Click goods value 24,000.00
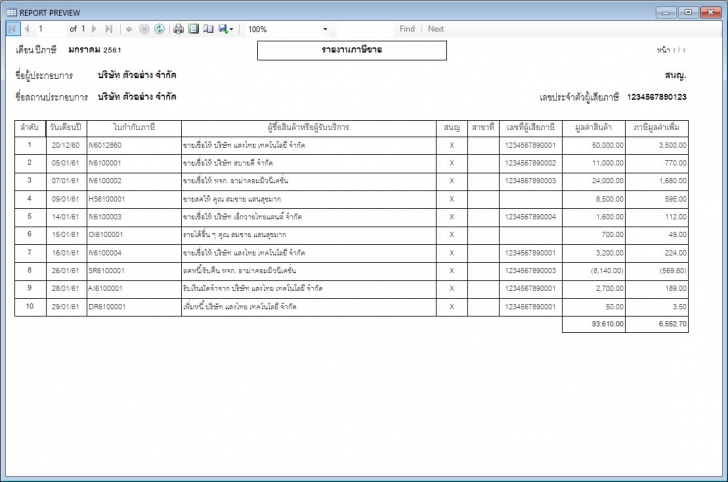 [608, 181]
